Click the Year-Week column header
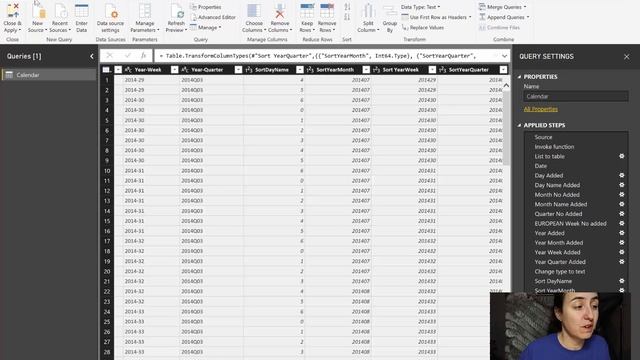640x360 pixels. pos(147,70)
